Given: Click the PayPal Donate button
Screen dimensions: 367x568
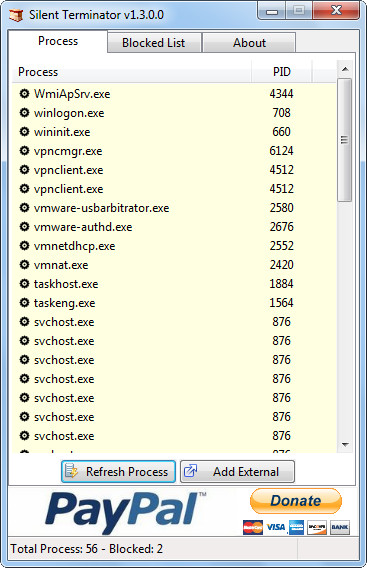Looking at the screenshot, I should point(296,501).
